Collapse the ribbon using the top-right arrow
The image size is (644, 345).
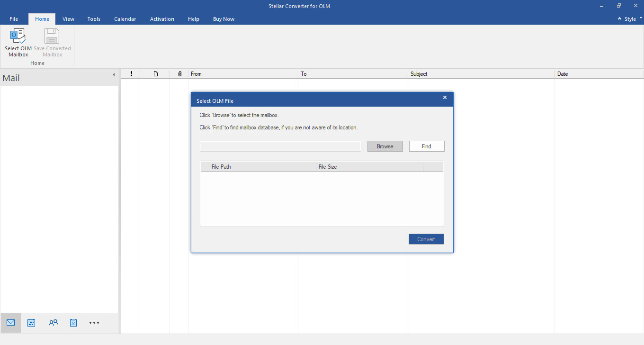pos(620,19)
